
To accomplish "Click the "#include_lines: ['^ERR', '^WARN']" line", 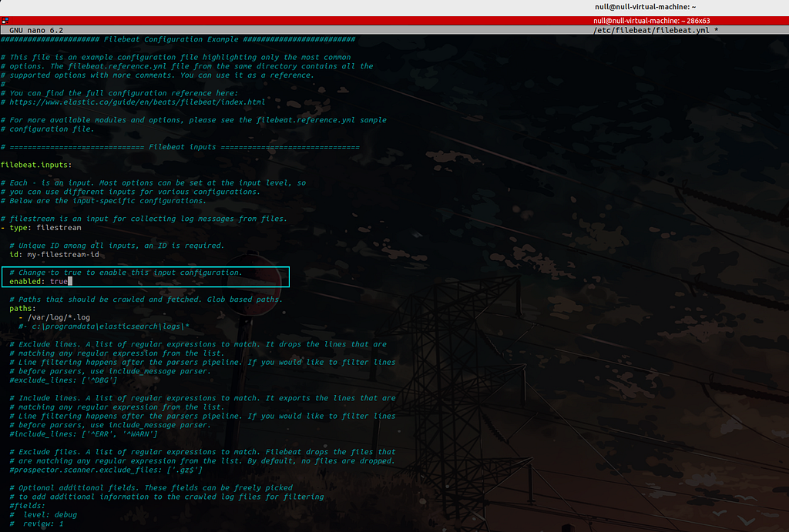I will tap(83, 434).
